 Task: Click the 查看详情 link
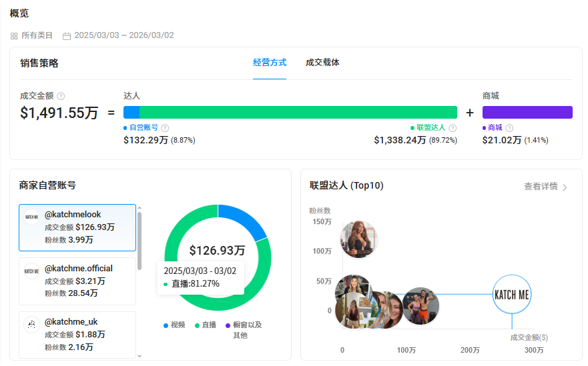pos(541,187)
